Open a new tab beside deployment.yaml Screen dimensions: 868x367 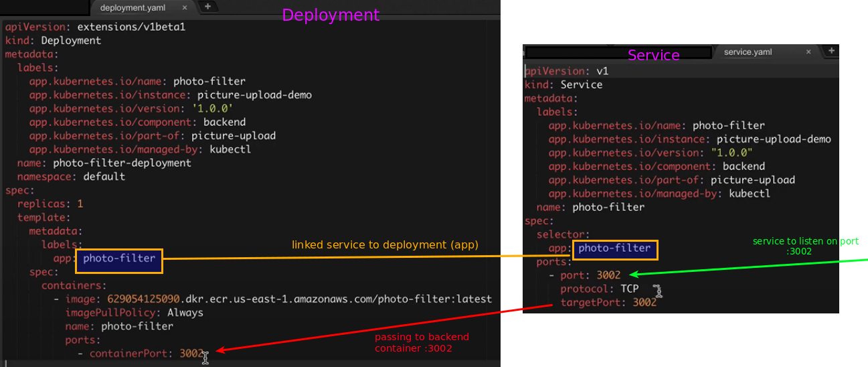207,7
